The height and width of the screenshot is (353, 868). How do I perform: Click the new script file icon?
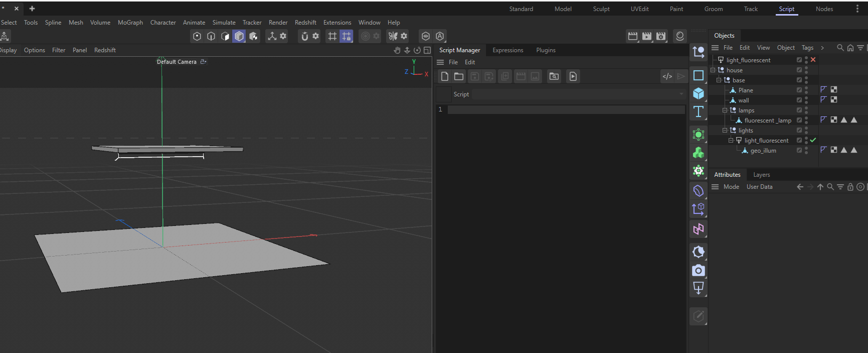click(445, 76)
